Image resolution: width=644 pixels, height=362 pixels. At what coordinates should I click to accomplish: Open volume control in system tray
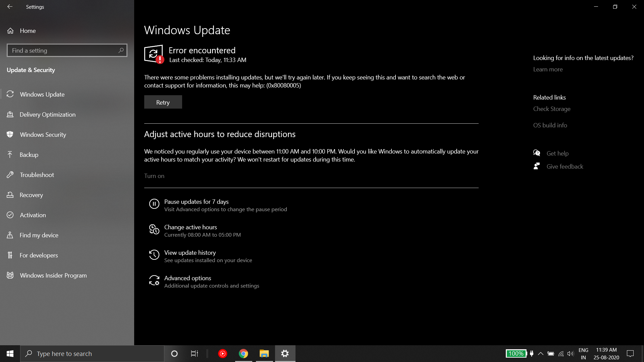(571, 354)
